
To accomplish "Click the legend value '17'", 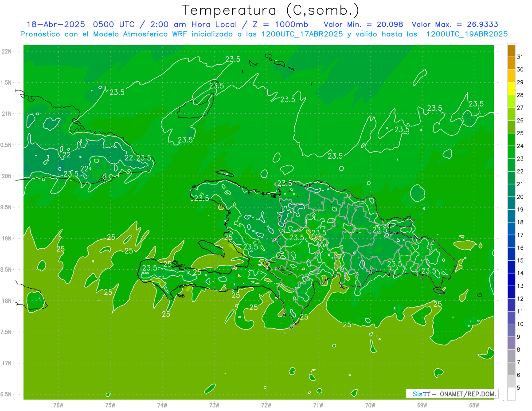I will [x=520, y=235].
